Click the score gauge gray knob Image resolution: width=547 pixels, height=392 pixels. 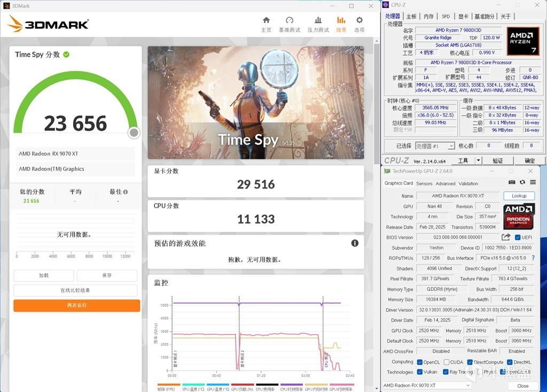[x=134, y=132]
